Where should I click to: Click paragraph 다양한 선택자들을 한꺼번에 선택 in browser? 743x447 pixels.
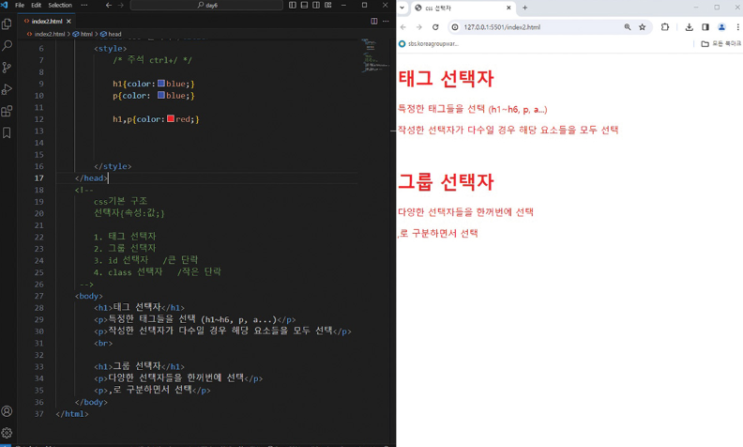tap(466, 212)
